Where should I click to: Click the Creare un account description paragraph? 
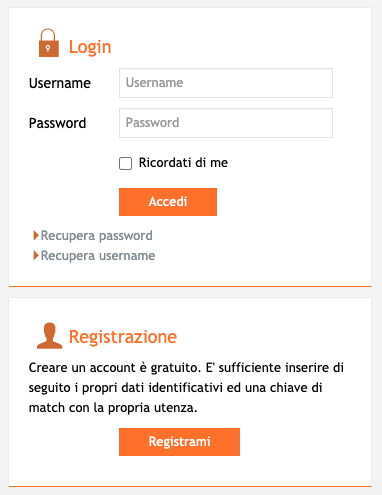186,387
